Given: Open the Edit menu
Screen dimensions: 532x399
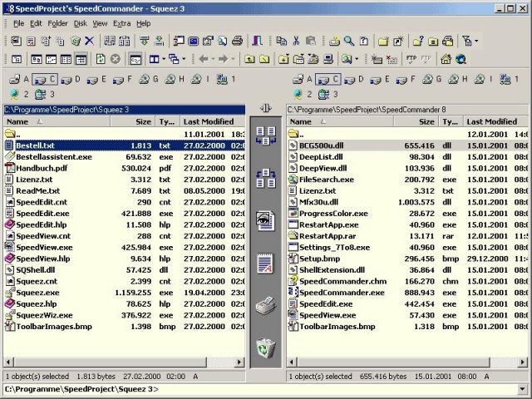Looking at the screenshot, I should point(36,23).
